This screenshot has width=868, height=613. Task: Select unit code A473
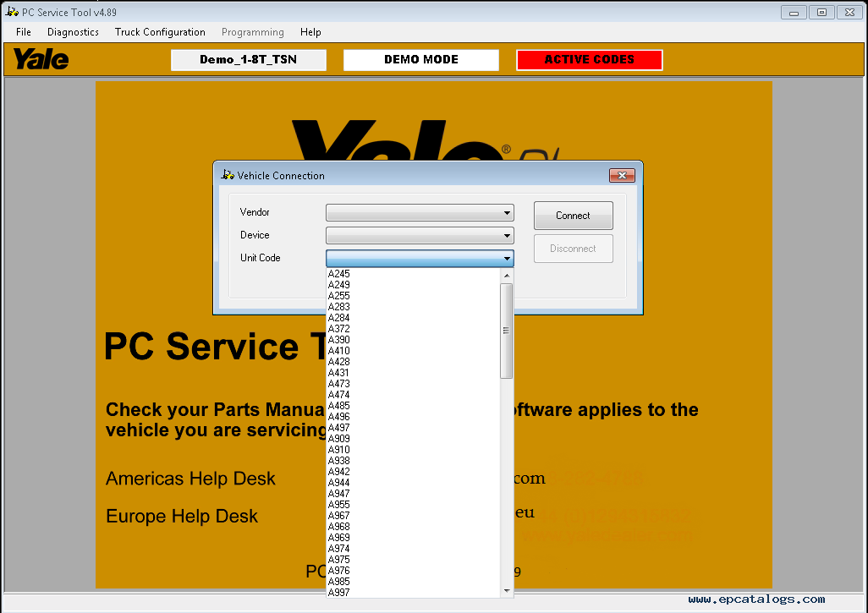coord(413,383)
